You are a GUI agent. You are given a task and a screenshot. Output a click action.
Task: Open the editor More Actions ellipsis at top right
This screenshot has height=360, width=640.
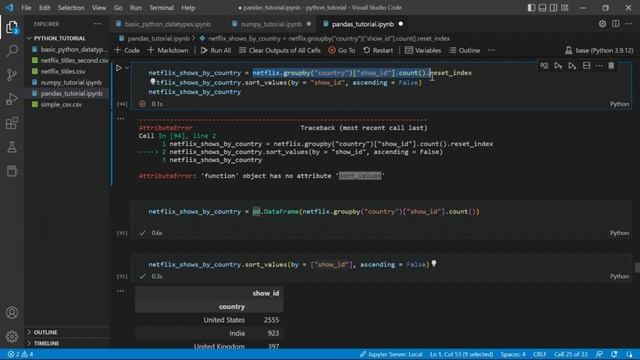coord(629,24)
